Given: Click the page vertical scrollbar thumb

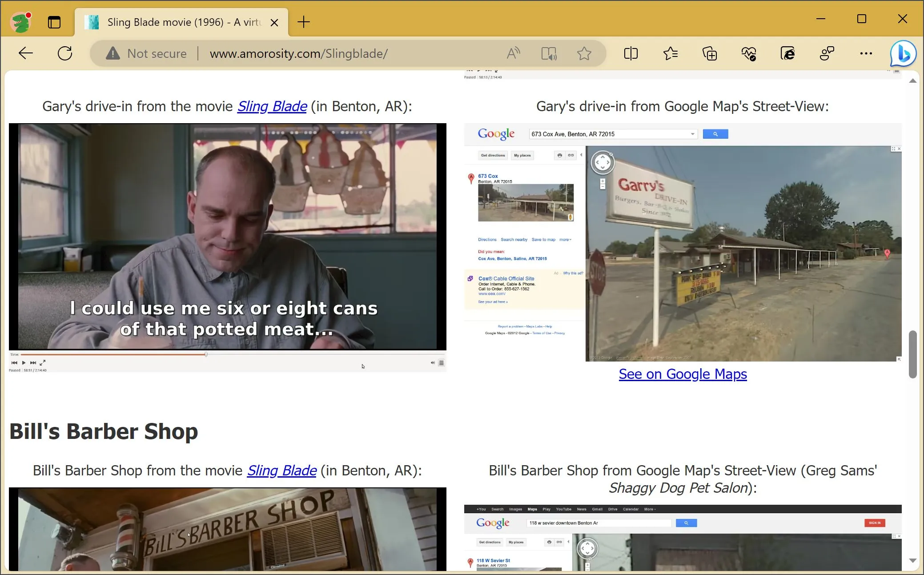Looking at the screenshot, I should [912, 354].
